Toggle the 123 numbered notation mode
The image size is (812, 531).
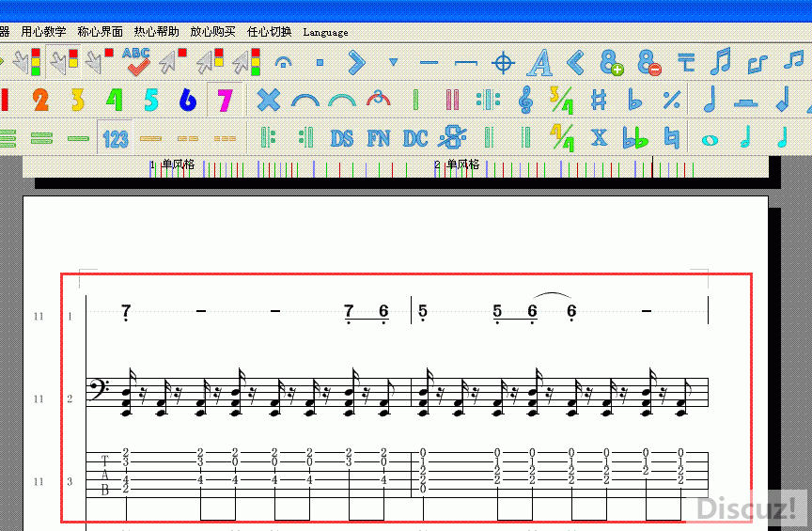pyautogui.click(x=116, y=139)
